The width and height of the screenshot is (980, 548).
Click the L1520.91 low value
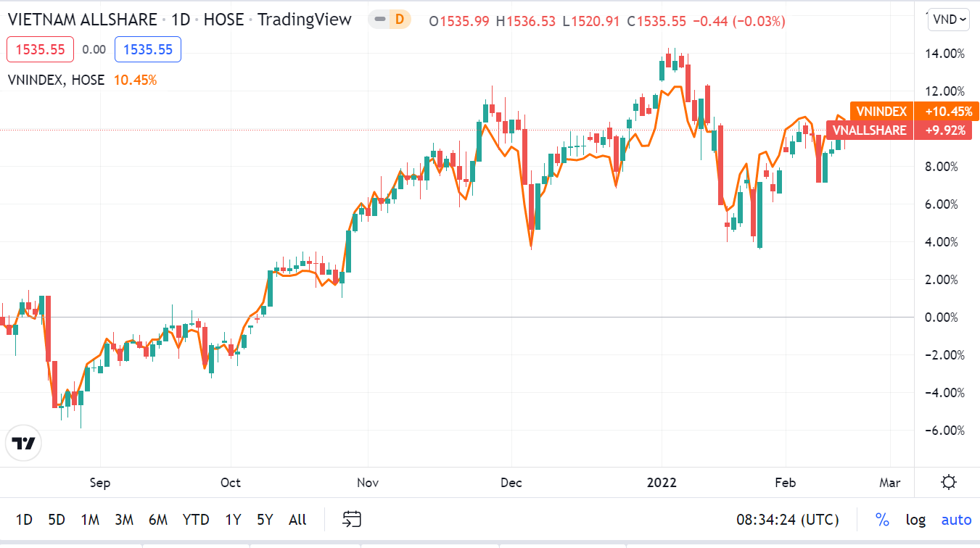[591, 21]
